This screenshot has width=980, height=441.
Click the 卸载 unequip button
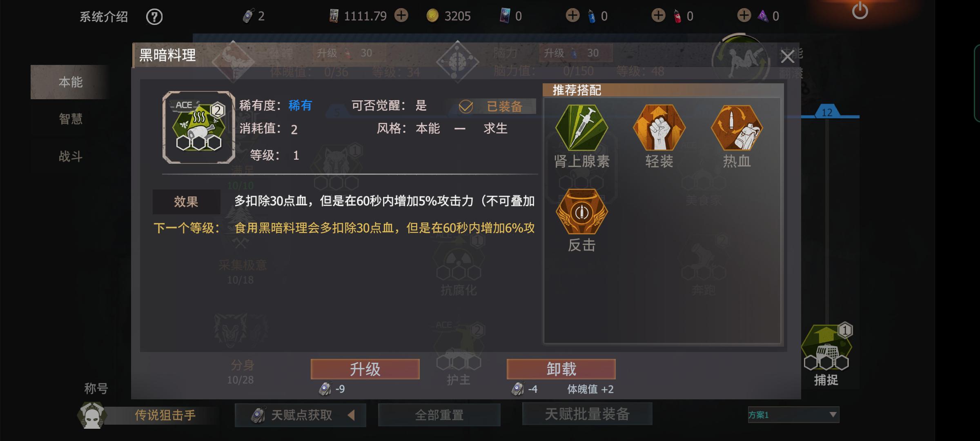(x=561, y=369)
